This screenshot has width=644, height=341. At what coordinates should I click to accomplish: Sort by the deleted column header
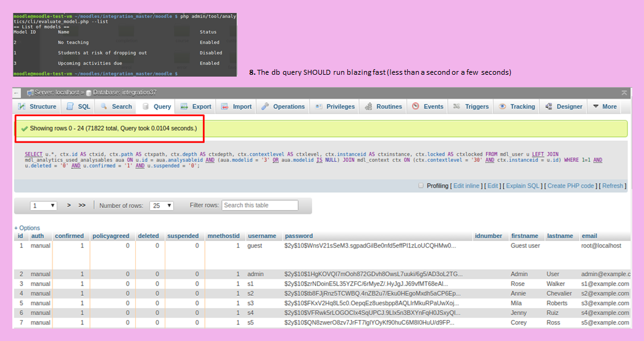tap(148, 236)
